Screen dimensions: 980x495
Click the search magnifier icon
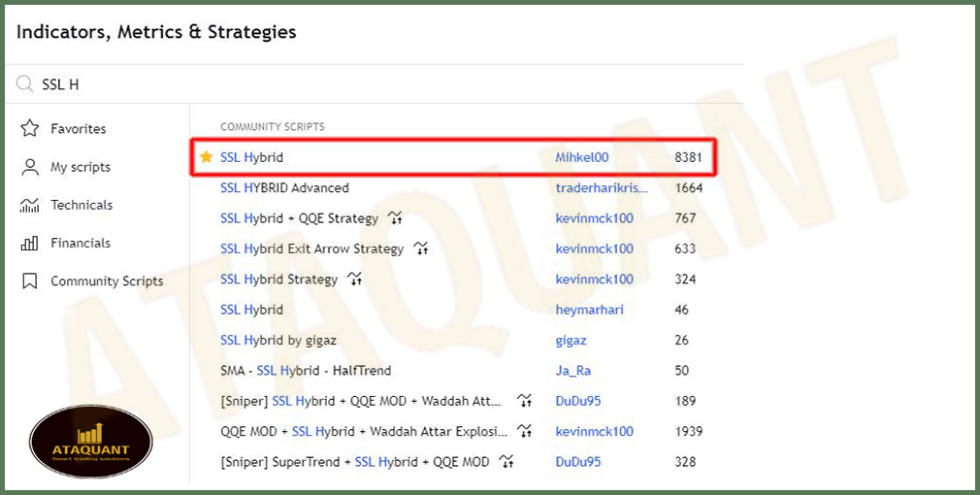tap(24, 84)
